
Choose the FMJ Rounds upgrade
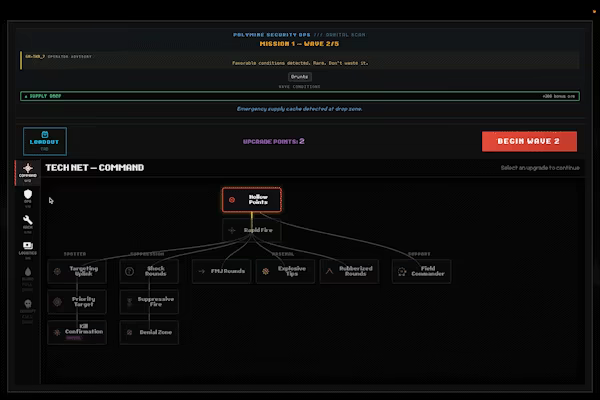click(x=221, y=271)
